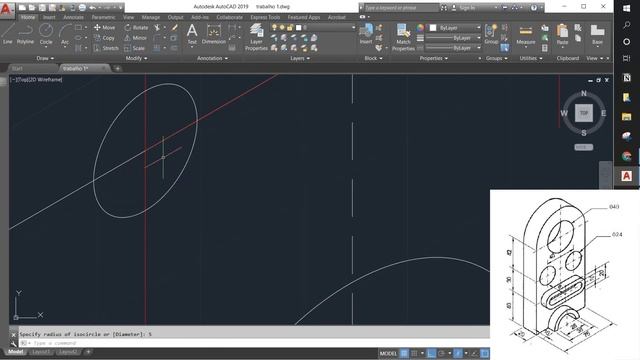Toggle layer lock padlock icon
640x360 pixels.
290,27
